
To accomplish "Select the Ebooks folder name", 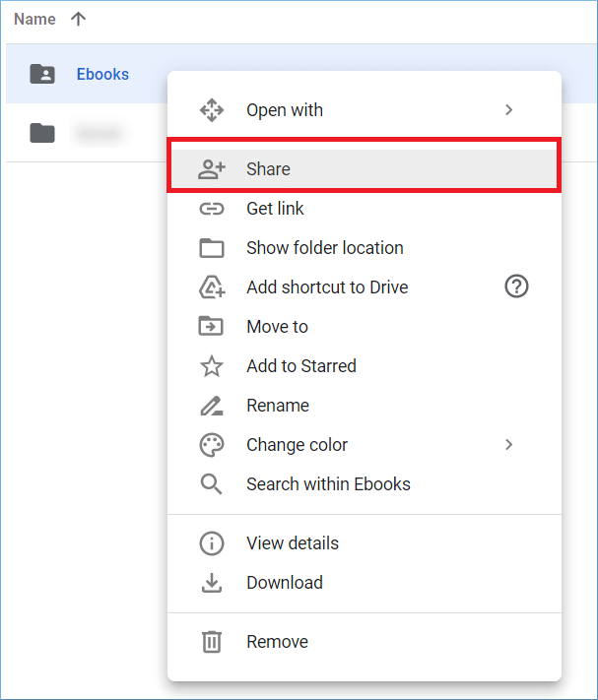I will coord(102,74).
